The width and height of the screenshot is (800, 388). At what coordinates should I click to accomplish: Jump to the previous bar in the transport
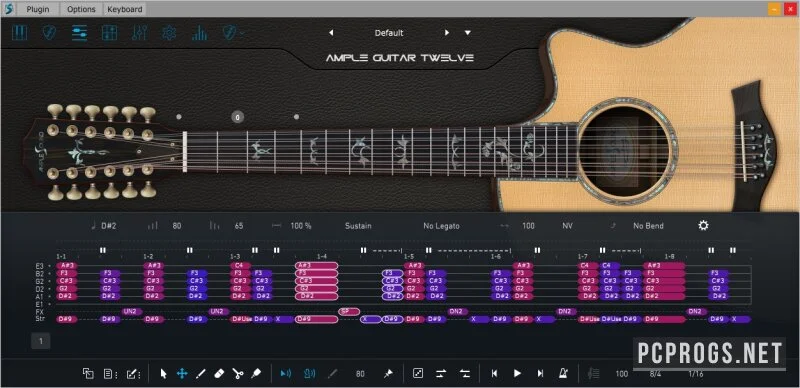point(494,374)
